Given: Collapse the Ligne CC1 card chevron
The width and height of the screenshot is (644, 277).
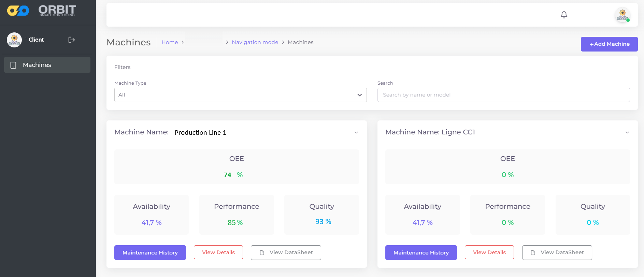Looking at the screenshot, I should point(627,132).
